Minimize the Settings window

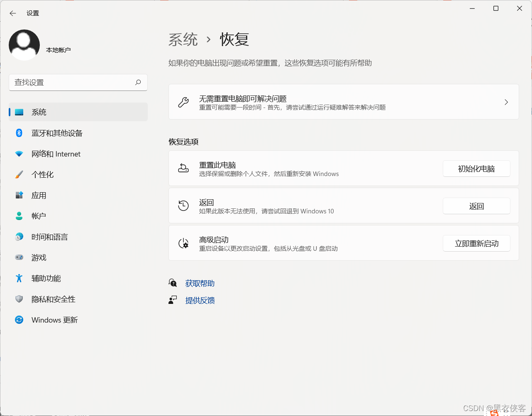click(472, 8)
